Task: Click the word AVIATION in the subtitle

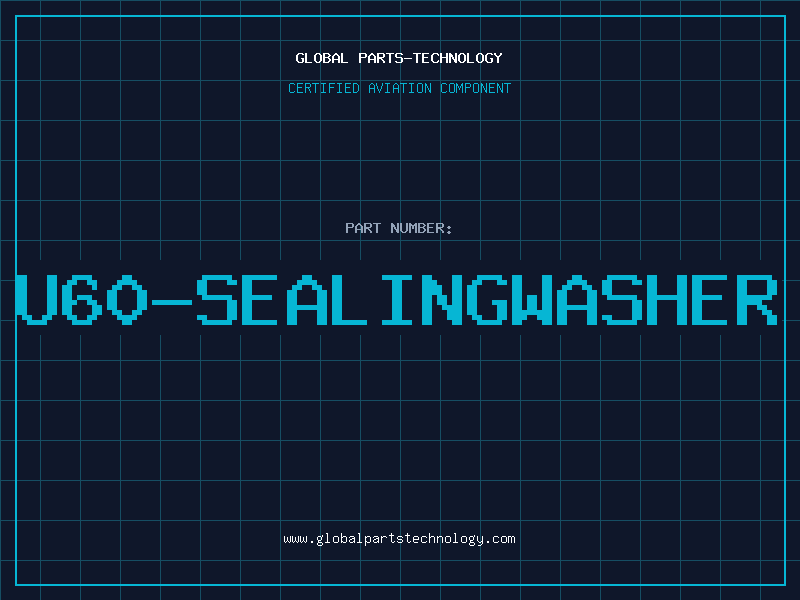Action: pyautogui.click(x=399, y=88)
